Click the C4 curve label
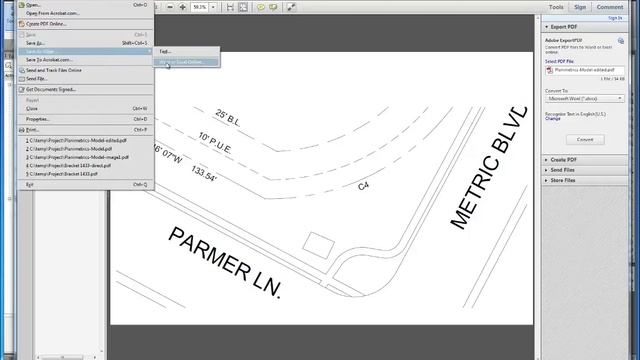 363,186
